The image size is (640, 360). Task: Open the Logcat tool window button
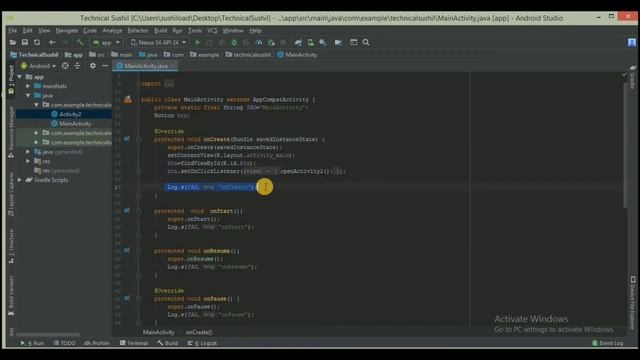tap(202, 343)
